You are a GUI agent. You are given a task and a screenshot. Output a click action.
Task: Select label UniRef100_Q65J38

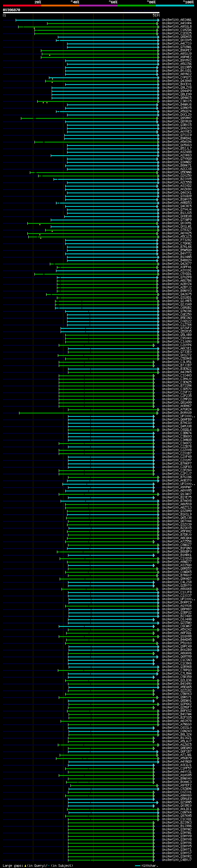(177, 518)
